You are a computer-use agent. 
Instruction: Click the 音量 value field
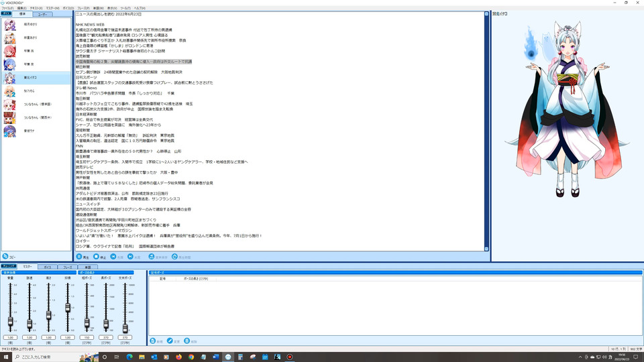coord(10,337)
